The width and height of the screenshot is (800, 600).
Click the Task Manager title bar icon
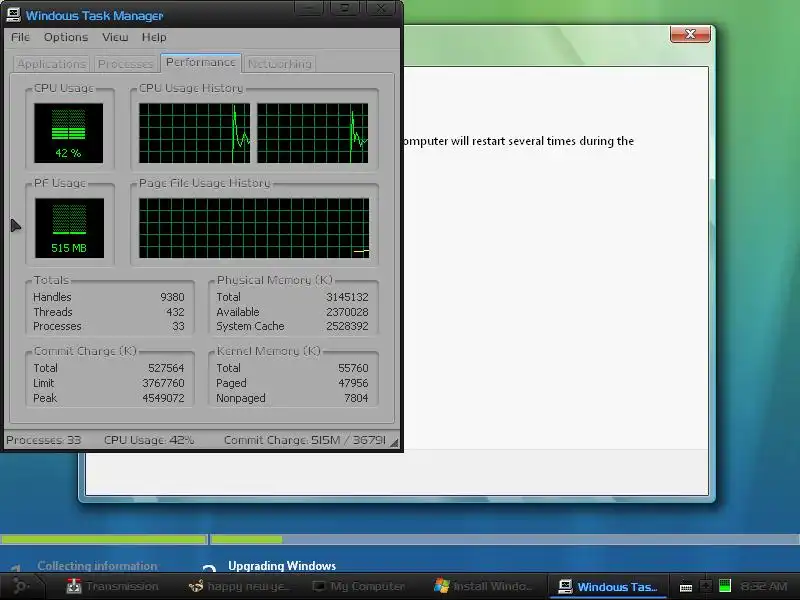click(13, 15)
